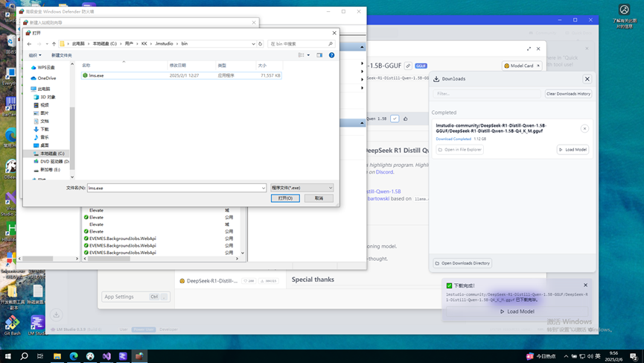
Task: Open File Explorer from the taskbar
Action: coord(57,356)
